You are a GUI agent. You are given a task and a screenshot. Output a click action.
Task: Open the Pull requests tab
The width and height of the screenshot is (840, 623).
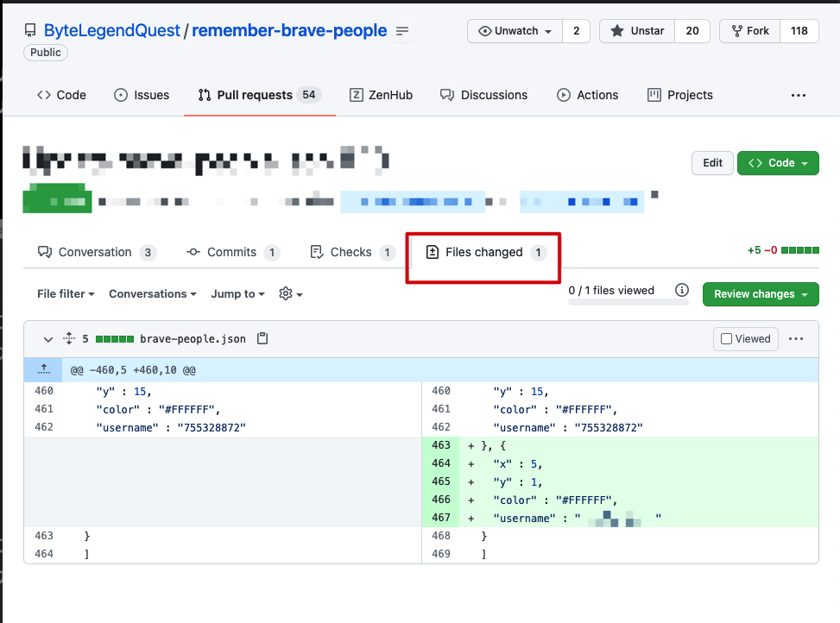click(260, 95)
